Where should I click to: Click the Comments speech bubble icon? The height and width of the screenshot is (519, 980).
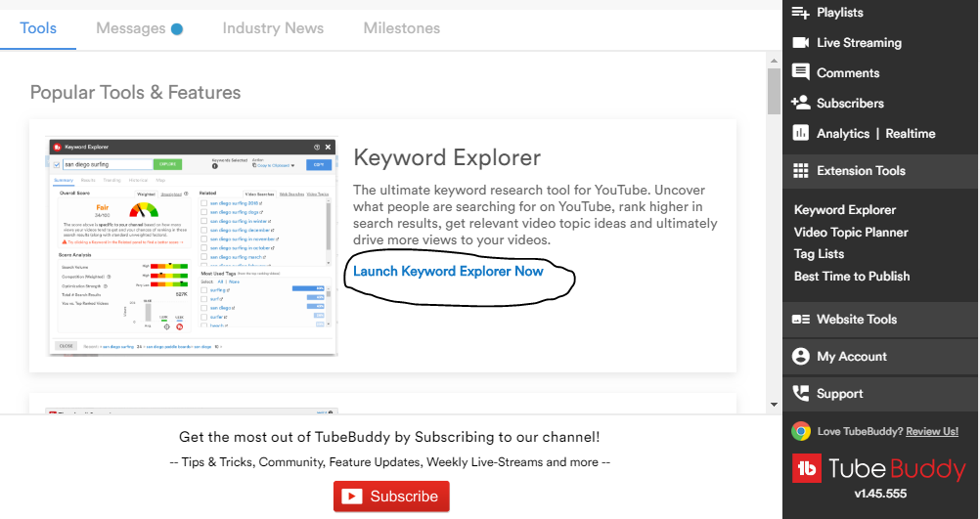(x=801, y=71)
